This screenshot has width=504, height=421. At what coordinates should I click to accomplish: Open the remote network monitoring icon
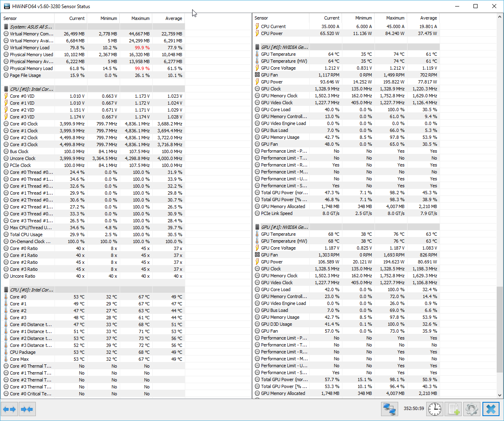coord(390,409)
